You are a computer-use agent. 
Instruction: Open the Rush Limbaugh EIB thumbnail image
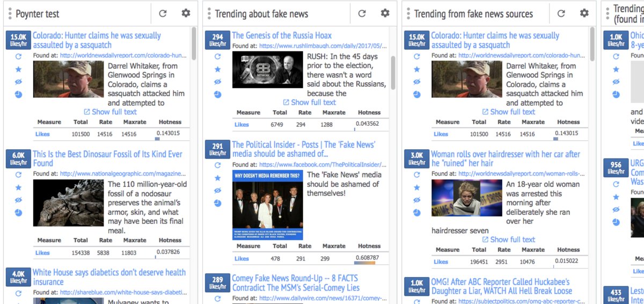pyautogui.click(x=268, y=70)
